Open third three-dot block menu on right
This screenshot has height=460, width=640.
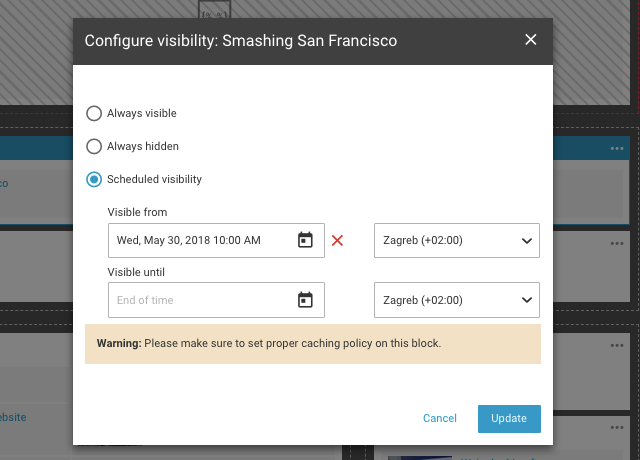point(617,346)
